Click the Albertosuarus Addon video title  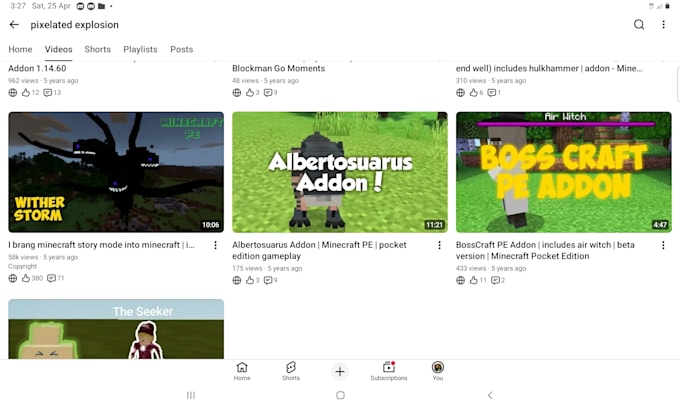point(319,251)
